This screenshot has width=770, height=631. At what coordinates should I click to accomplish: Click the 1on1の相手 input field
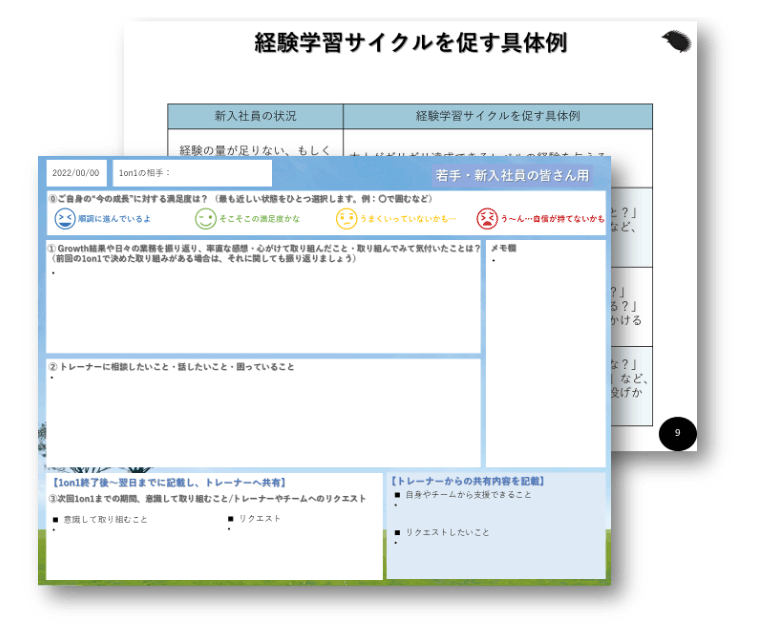tap(192, 173)
